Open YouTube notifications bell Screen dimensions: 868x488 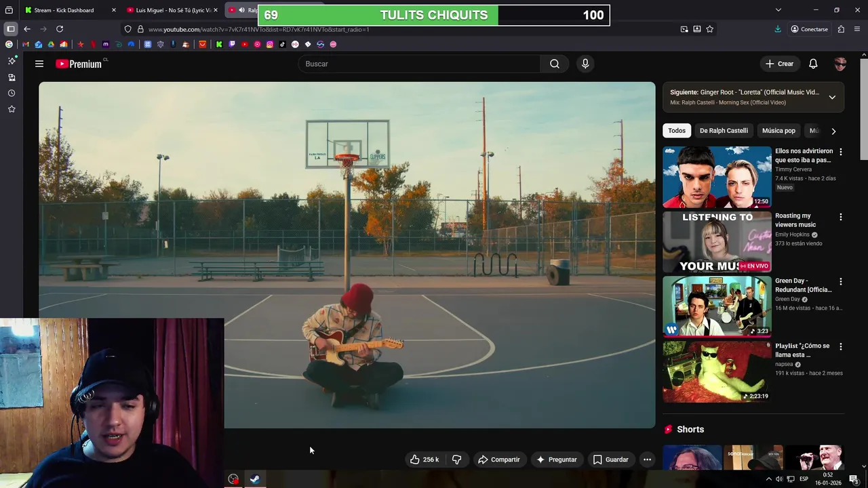click(x=813, y=64)
